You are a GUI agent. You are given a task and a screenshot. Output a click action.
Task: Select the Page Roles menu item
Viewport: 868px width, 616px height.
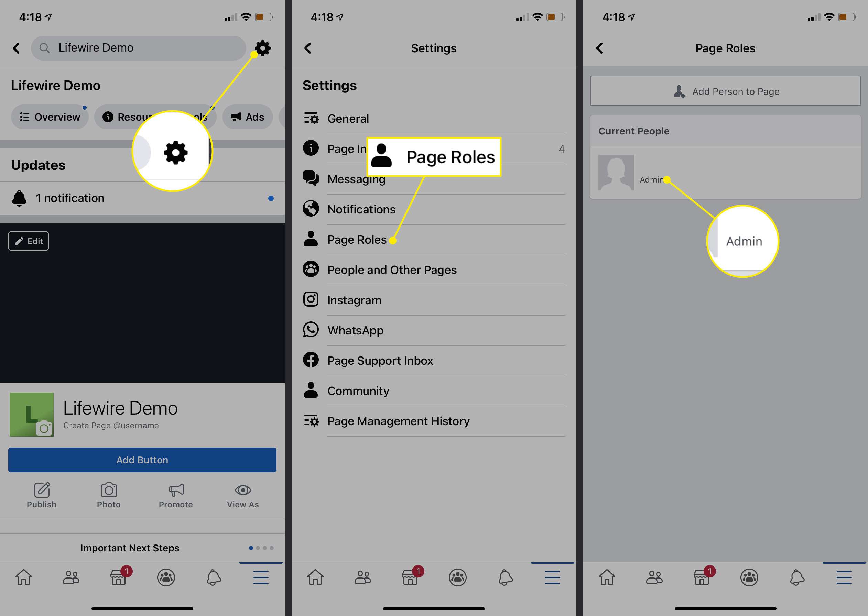click(x=357, y=239)
